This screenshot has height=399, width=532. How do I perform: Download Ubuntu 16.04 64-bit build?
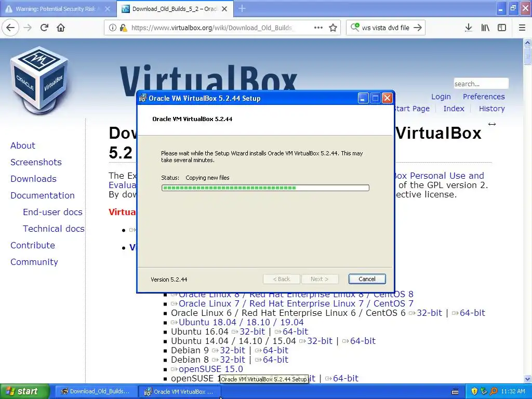click(295, 331)
